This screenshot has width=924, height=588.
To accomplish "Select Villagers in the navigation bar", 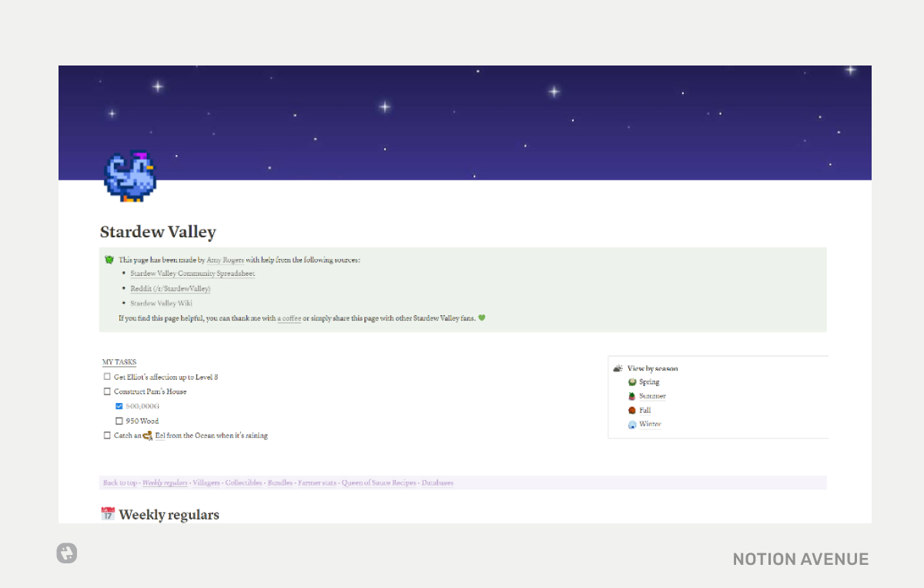I will coord(206,482).
